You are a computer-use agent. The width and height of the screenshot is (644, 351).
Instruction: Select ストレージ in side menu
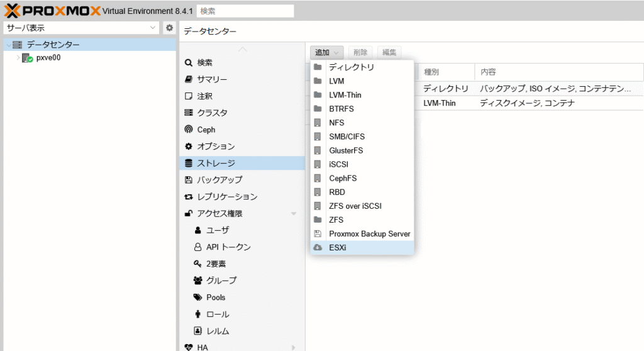(x=242, y=163)
